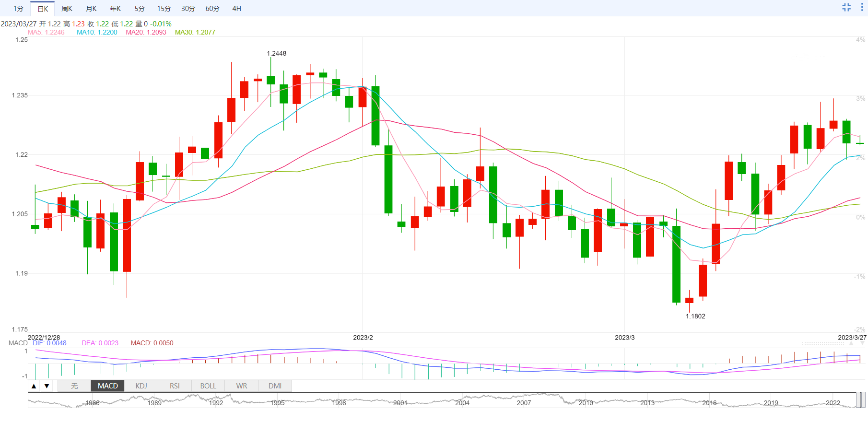Click the 1998 area in the overview timeline
868x422 pixels.
pyautogui.click(x=339, y=403)
